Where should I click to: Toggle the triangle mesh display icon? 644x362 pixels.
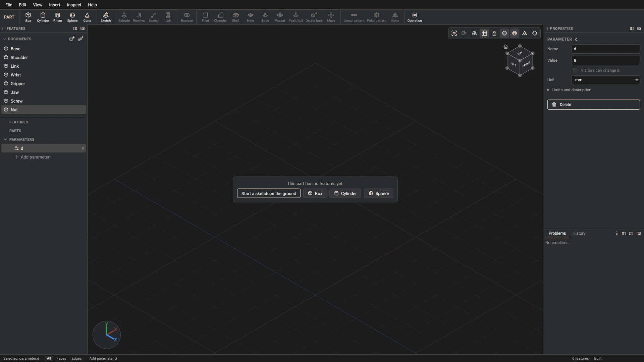[525, 33]
